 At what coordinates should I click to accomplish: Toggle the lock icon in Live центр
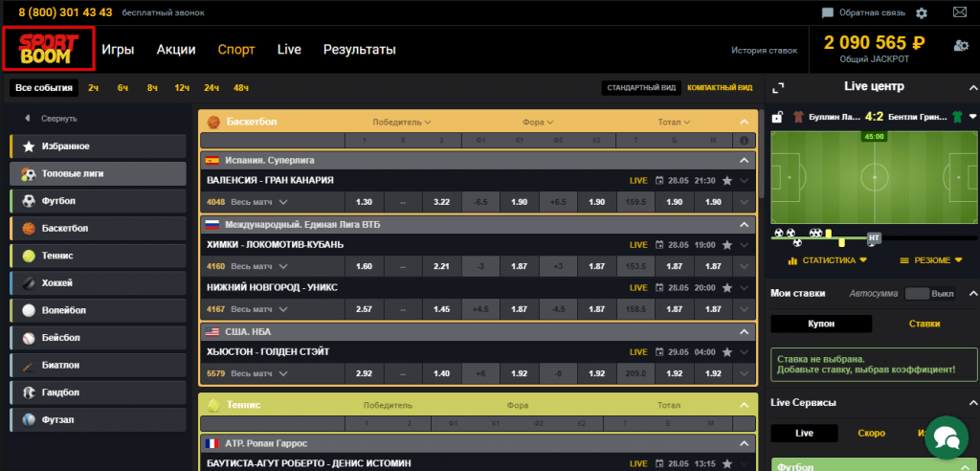click(x=777, y=117)
